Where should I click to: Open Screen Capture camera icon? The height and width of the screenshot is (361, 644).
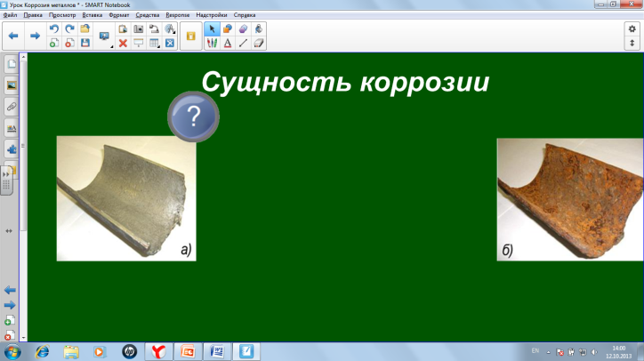(x=139, y=28)
